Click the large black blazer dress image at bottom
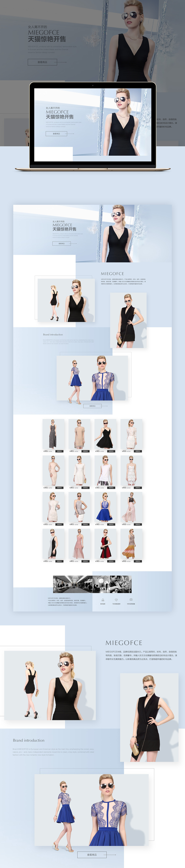 pyautogui.click(x=149, y=718)
